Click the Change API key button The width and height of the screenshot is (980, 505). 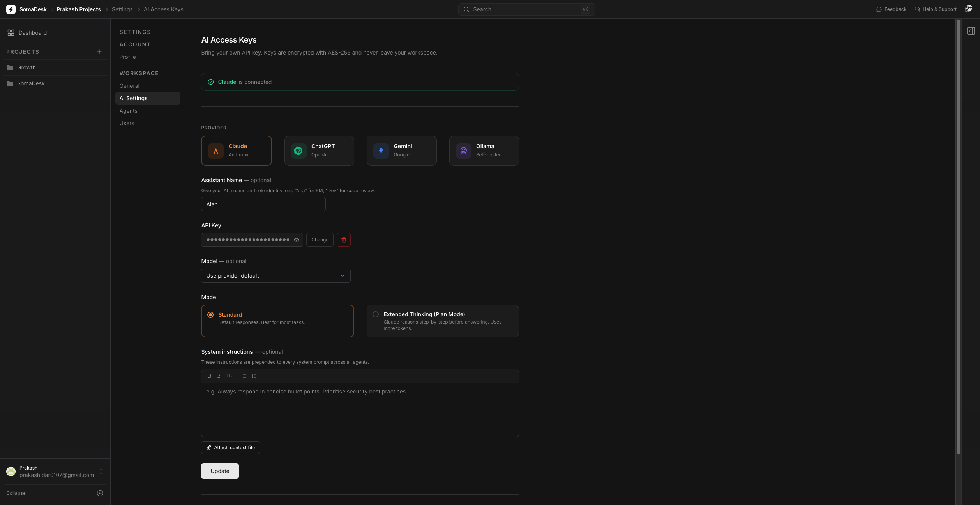(320, 240)
